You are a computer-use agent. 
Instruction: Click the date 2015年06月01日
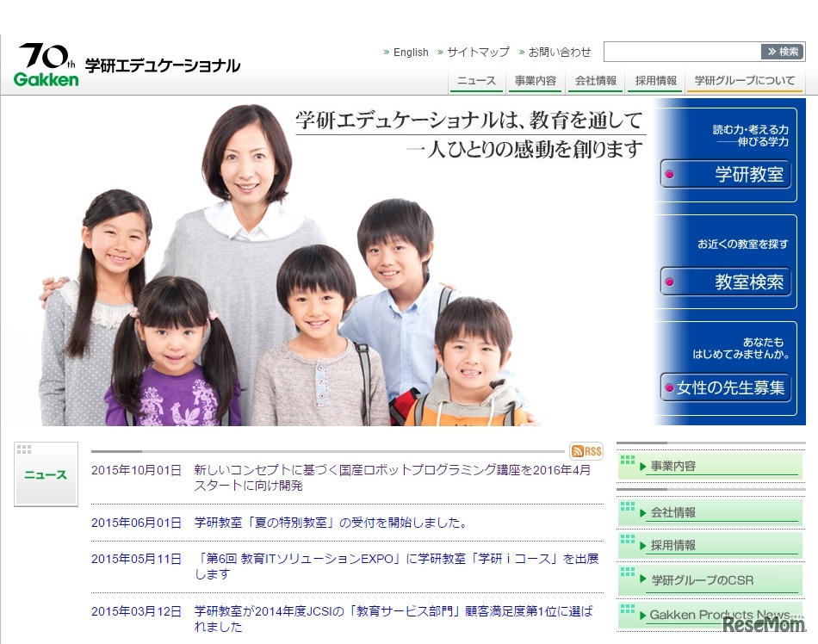point(136,523)
